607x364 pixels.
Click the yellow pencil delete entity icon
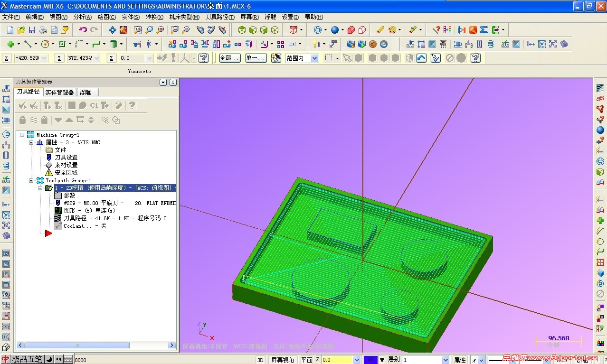click(380, 30)
